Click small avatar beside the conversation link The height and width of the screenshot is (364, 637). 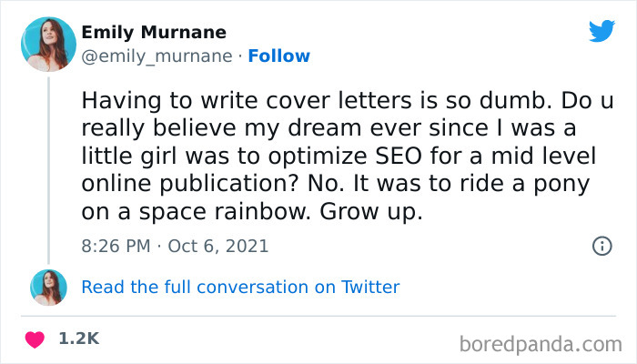(47, 287)
